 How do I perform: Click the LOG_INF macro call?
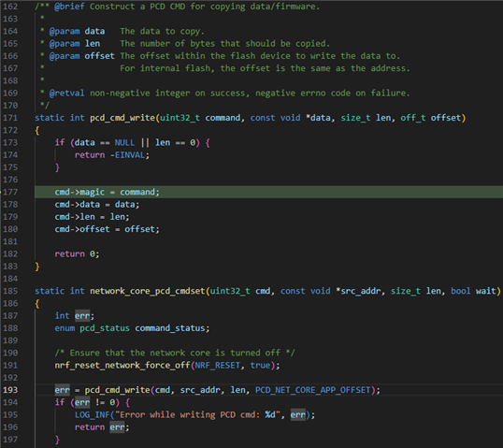click(92, 415)
